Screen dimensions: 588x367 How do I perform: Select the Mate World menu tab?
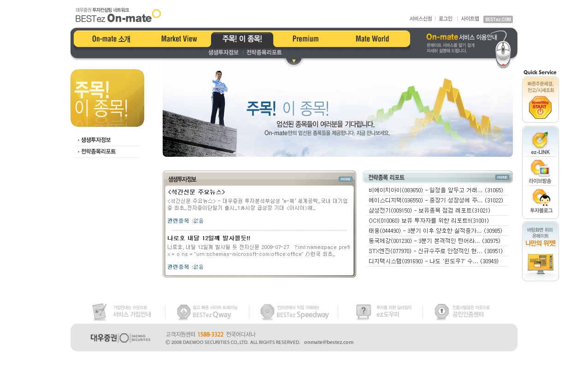tap(372, 39)
